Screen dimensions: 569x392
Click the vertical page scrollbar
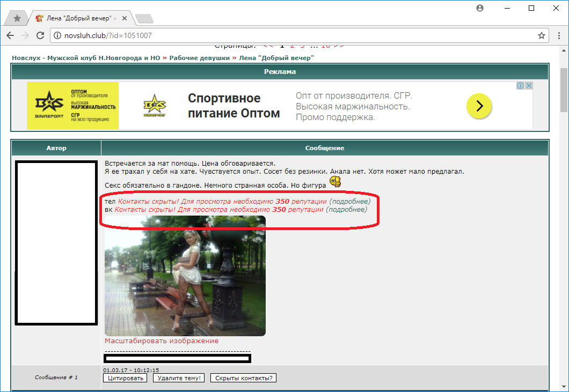pyautogui.click(x=564, y=215)
